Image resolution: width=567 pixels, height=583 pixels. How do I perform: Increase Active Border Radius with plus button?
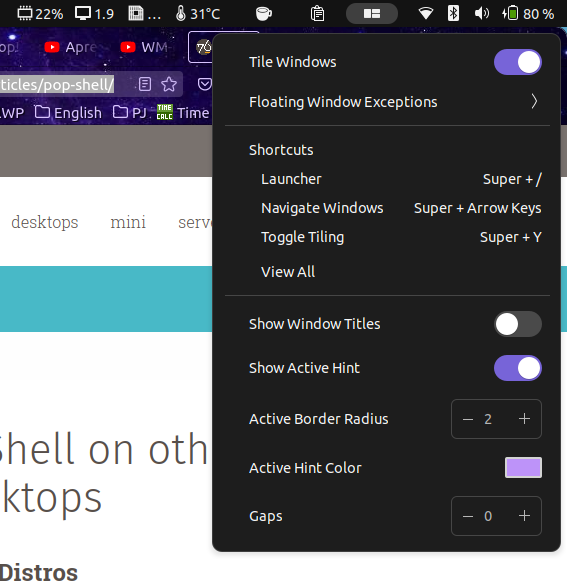[524, 419]
